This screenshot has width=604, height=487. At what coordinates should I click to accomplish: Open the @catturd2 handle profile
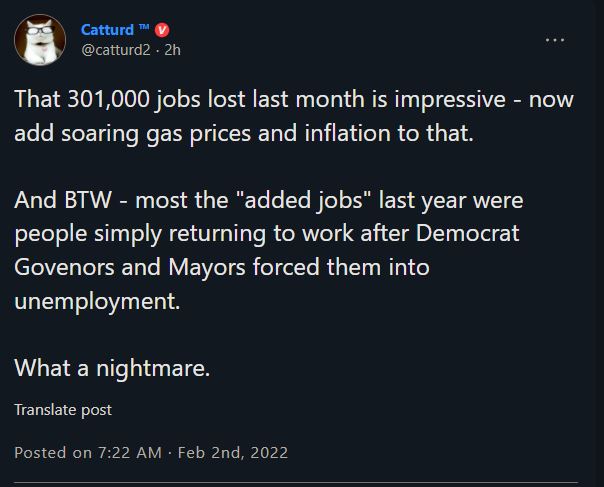(116, 50)
